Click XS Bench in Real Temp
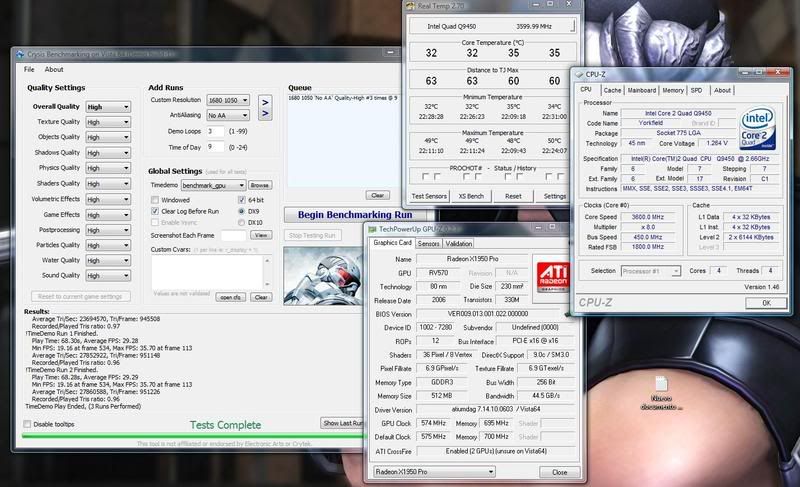This screenshot has height=487, width=800. [x=471, y=196]
